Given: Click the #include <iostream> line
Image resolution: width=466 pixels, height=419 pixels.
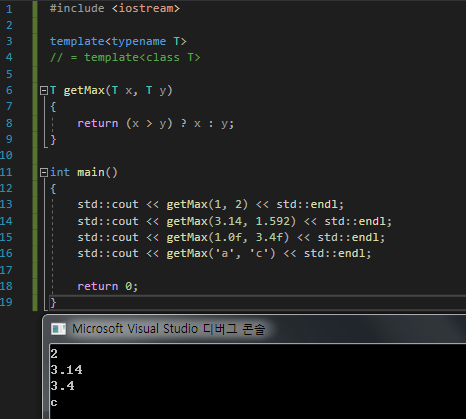Looking at the screenshot, I should coord(115,8).
